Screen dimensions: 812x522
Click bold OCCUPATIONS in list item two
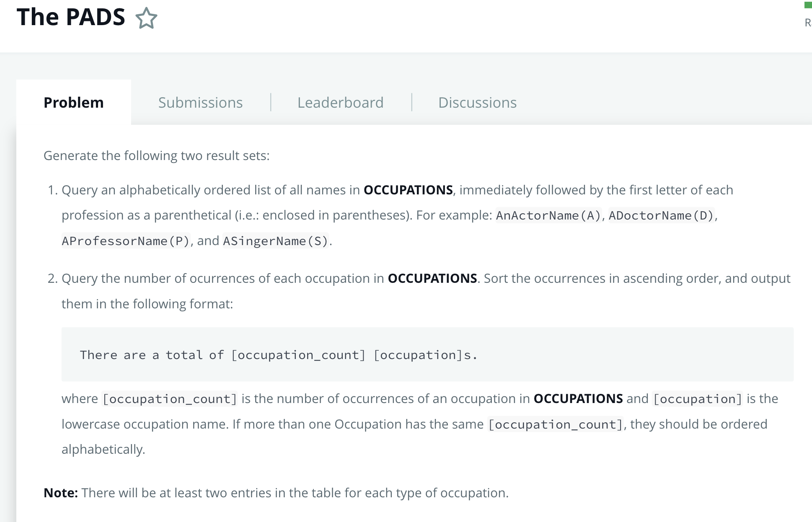pyautogui.click(x=432, y=279)
